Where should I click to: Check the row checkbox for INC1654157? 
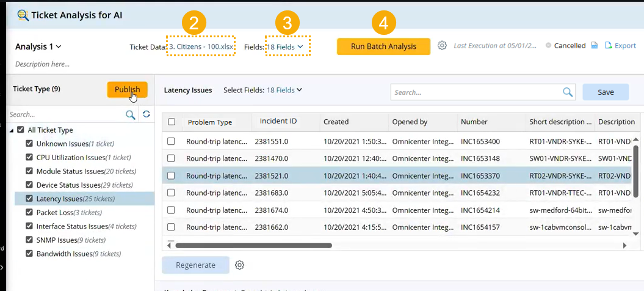point(172,227)
